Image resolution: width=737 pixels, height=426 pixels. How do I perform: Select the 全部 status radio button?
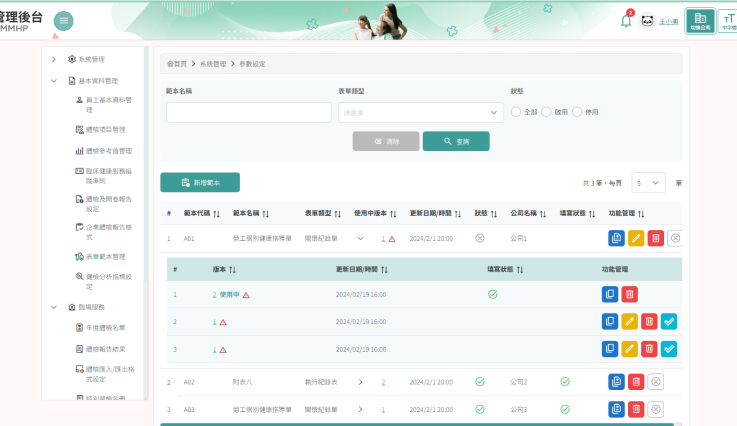pos(516,112)
